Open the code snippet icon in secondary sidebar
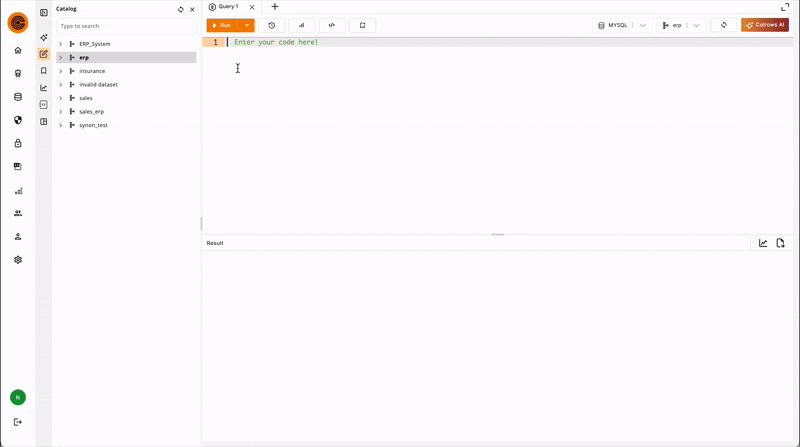The image size is (800, 447). tap(44, 105)
